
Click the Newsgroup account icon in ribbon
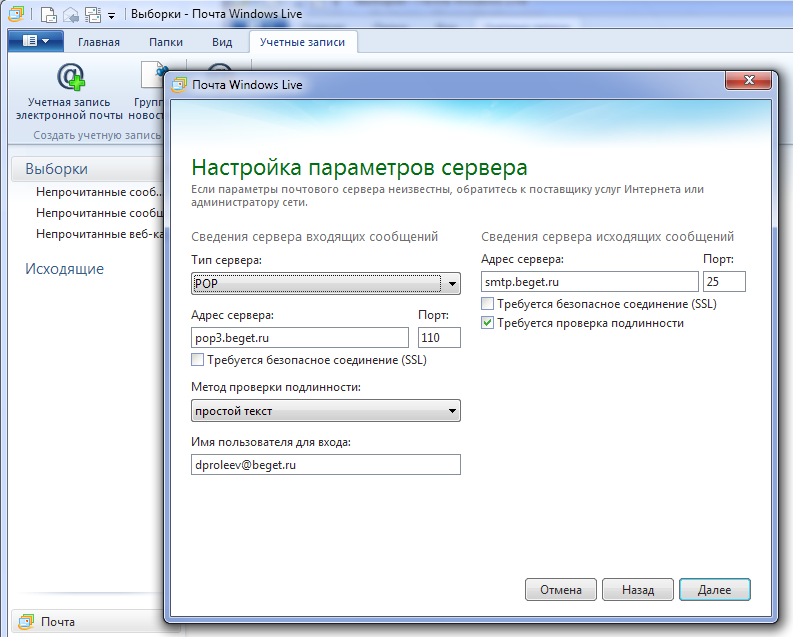pos(152,80)
